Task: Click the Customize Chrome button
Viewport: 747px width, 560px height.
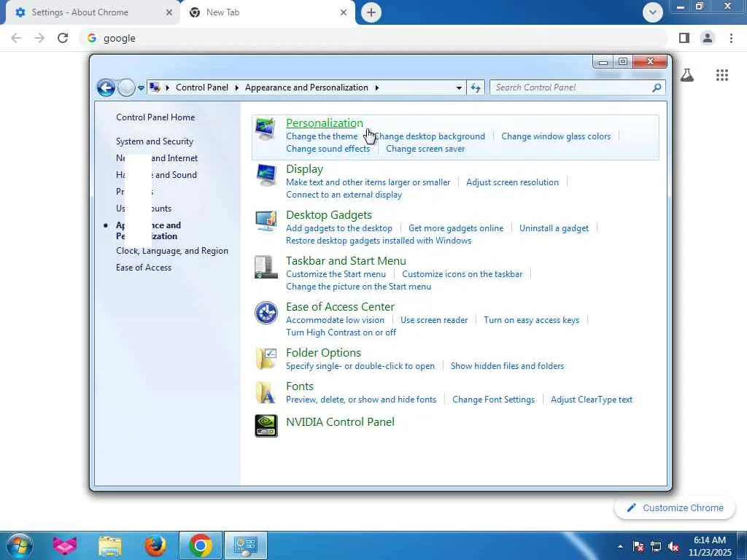Action: click(x=675, y=508)
